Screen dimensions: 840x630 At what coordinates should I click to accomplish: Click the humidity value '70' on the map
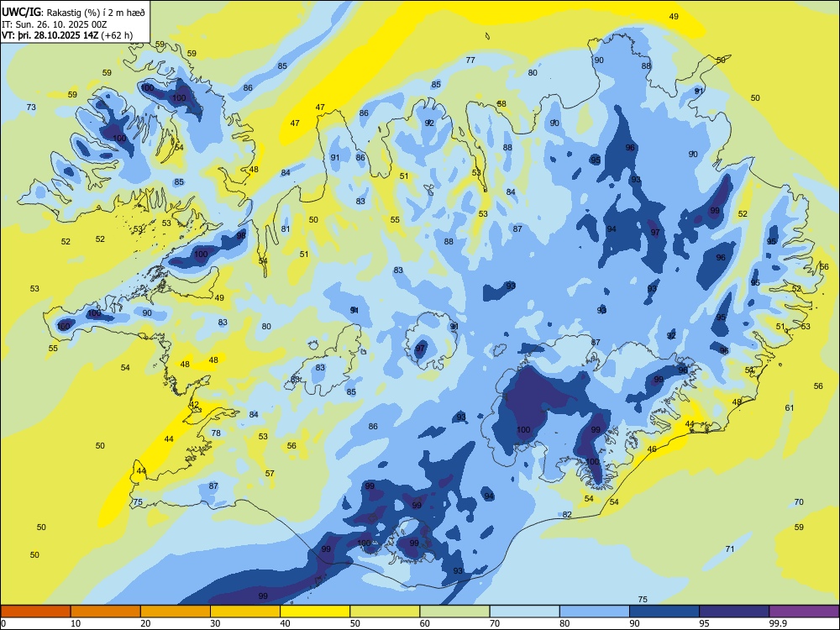coord(799,502)
